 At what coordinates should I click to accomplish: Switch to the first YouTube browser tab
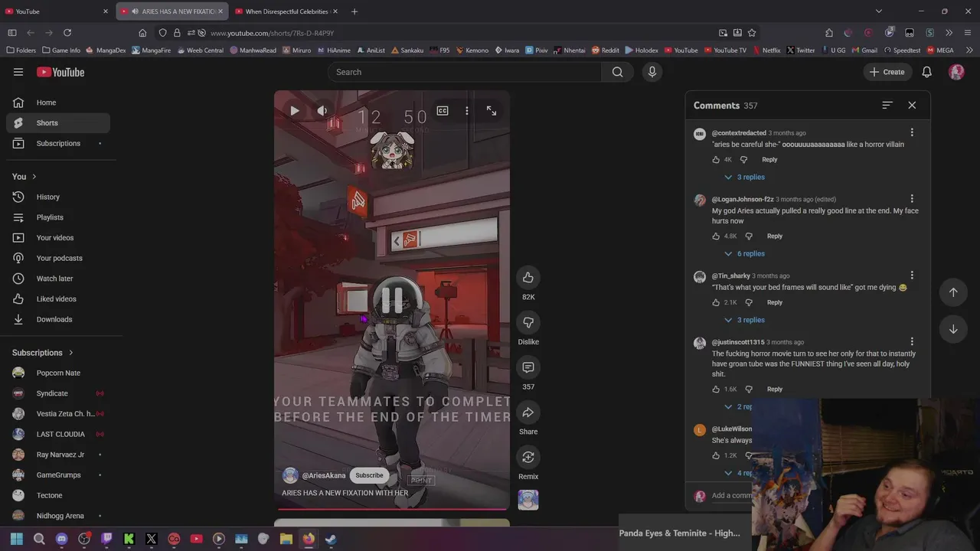pos(57,11)
